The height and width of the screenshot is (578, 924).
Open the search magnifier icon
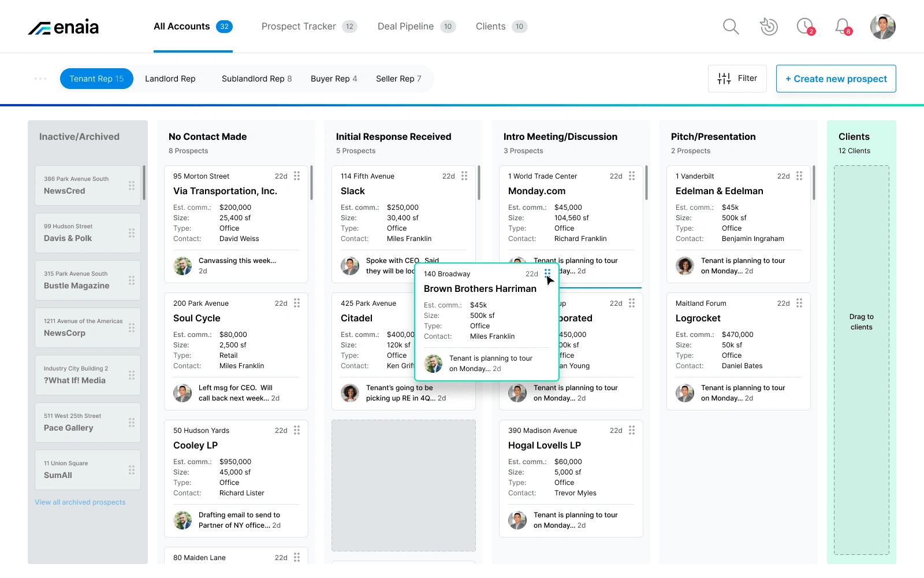pos(731,27)
